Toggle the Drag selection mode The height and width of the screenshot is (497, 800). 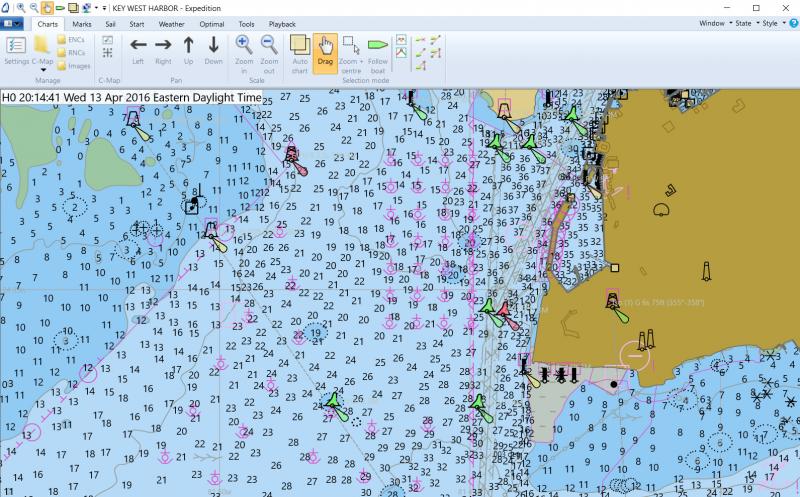point(325,50)
